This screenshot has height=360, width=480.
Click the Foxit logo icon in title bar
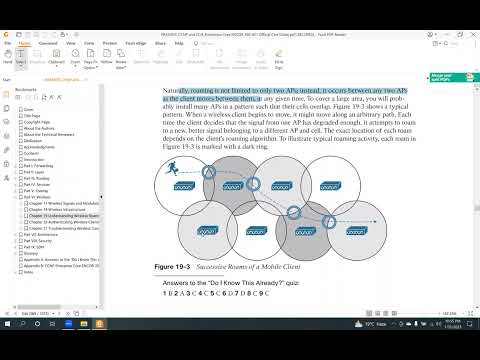(6, 34)
